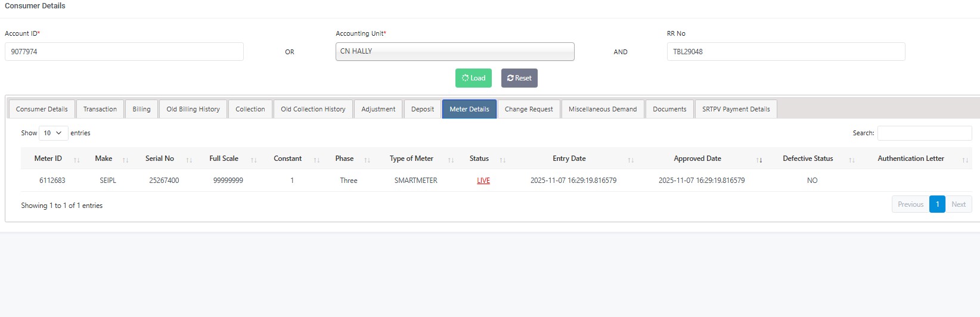
Task: Select the Meter Details tab
Action: pyautogui.click(x=469, y=109)
